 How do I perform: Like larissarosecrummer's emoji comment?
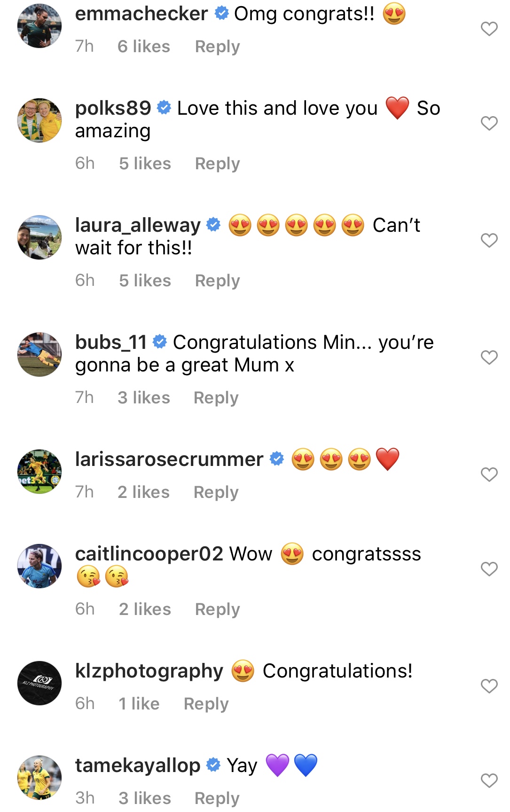(489, 474)
